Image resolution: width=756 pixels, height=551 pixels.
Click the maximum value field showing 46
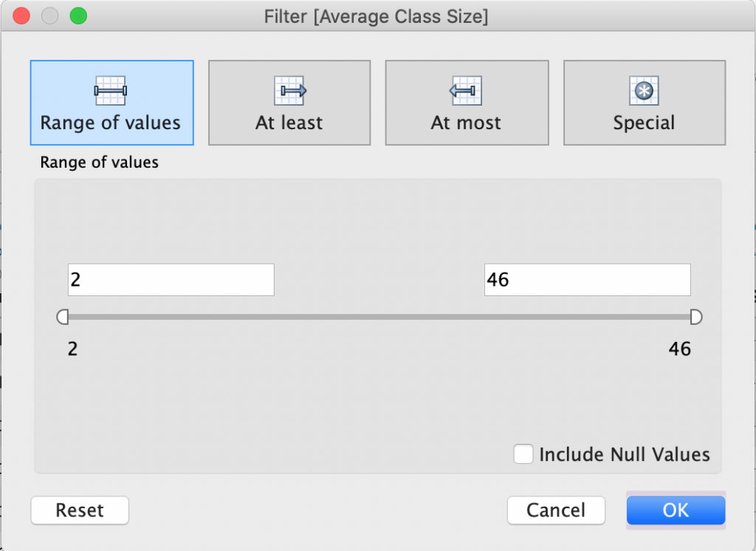click(x=587, y=280)
